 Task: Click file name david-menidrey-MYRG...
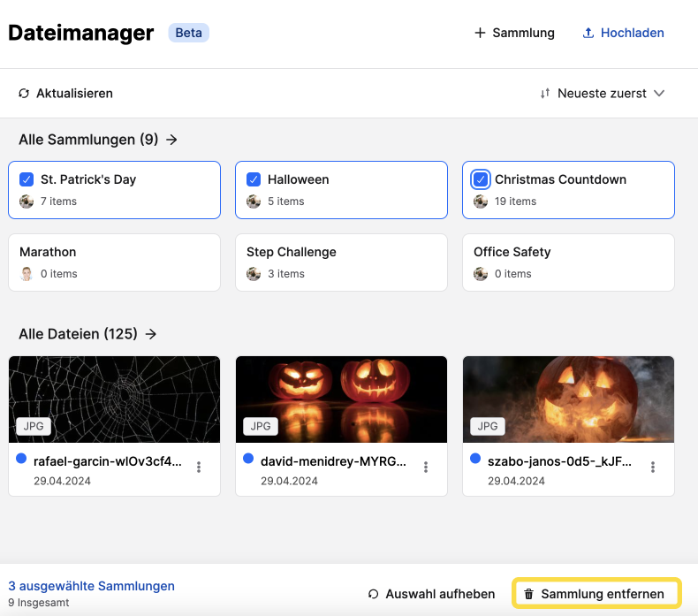[x=333, y=461]
